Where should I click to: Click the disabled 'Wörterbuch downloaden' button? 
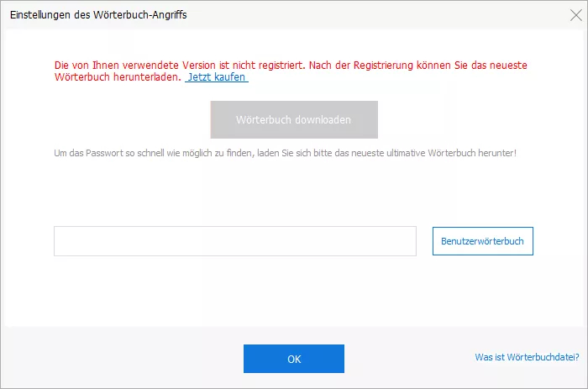click(x=294, y=119)
